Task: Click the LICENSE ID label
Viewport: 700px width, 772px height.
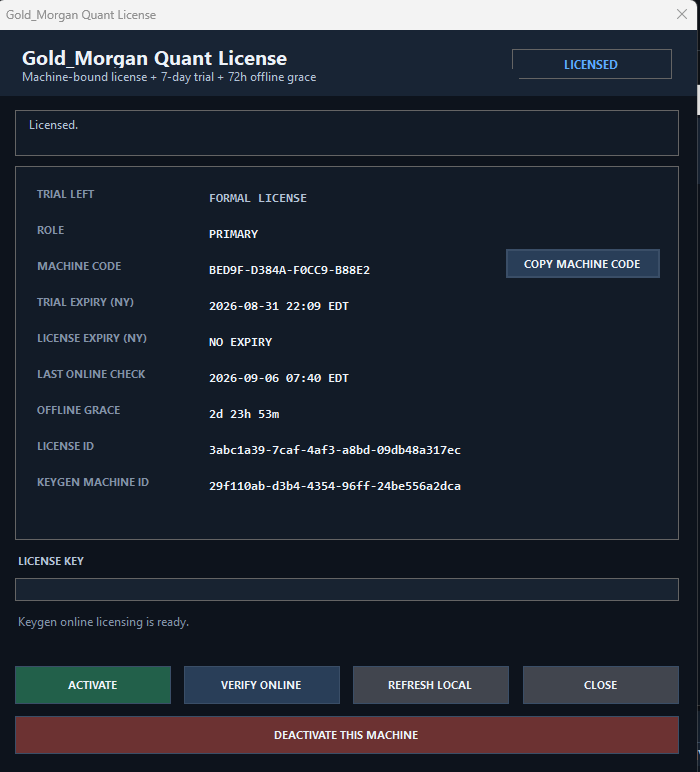Action: (x=65, y=446)
